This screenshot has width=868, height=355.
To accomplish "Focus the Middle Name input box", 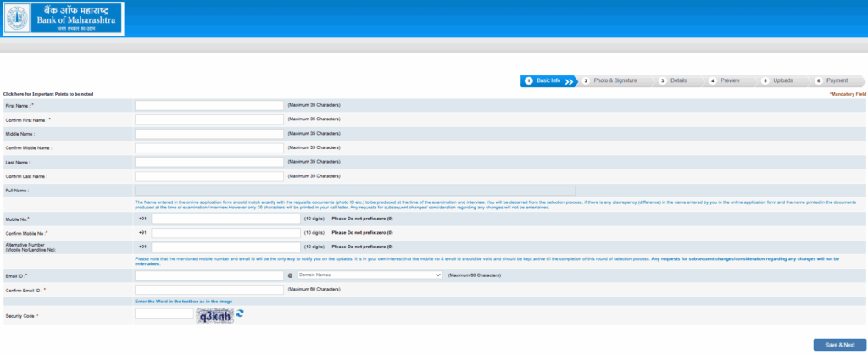I will [x=209, y=134].
